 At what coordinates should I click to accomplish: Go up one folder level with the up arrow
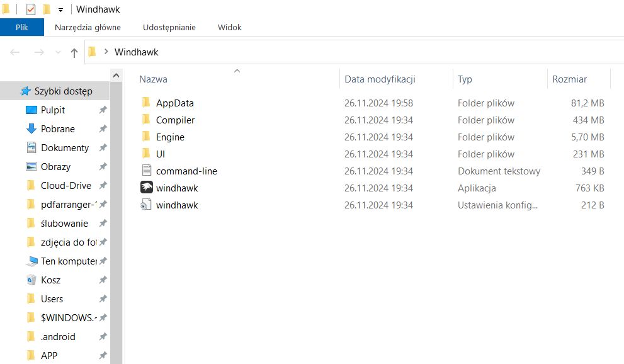(74, 52)
